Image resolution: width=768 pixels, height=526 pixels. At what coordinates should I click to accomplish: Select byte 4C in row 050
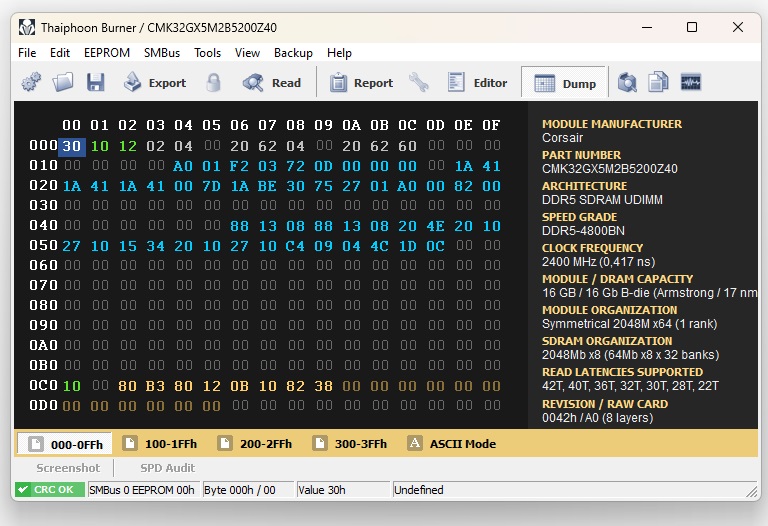click(x=380, y=246)
